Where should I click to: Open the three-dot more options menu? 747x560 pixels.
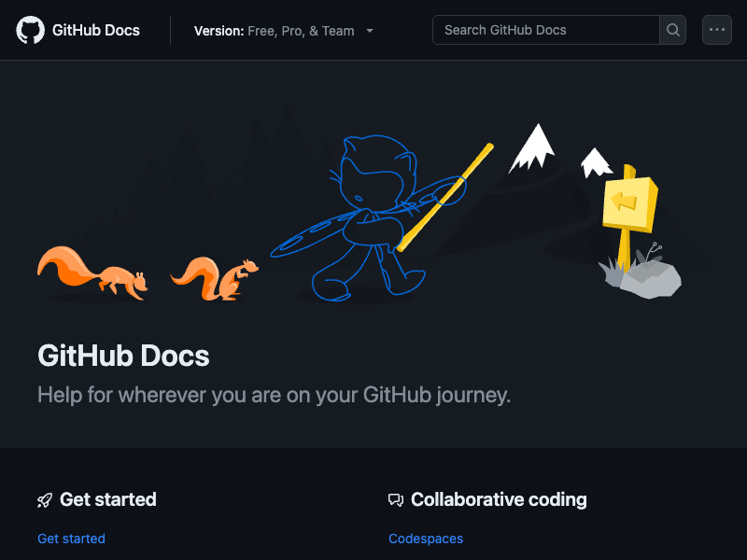coord(717,30)
